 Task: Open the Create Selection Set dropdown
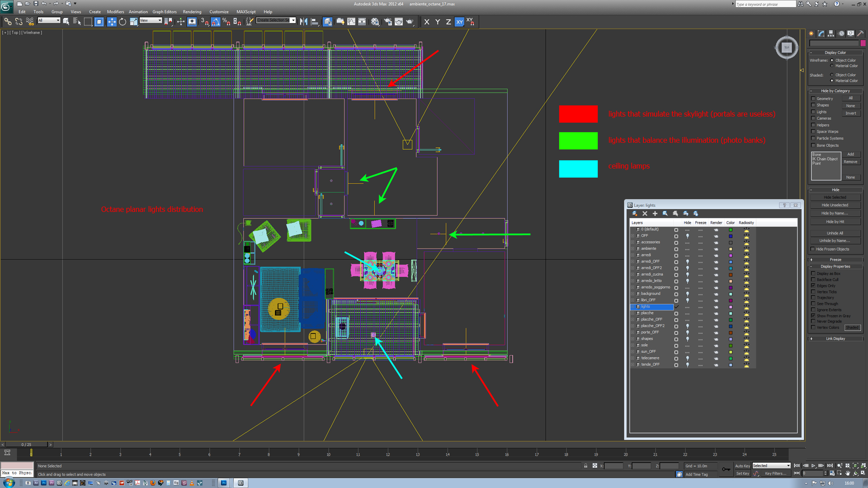click(293, 20)
